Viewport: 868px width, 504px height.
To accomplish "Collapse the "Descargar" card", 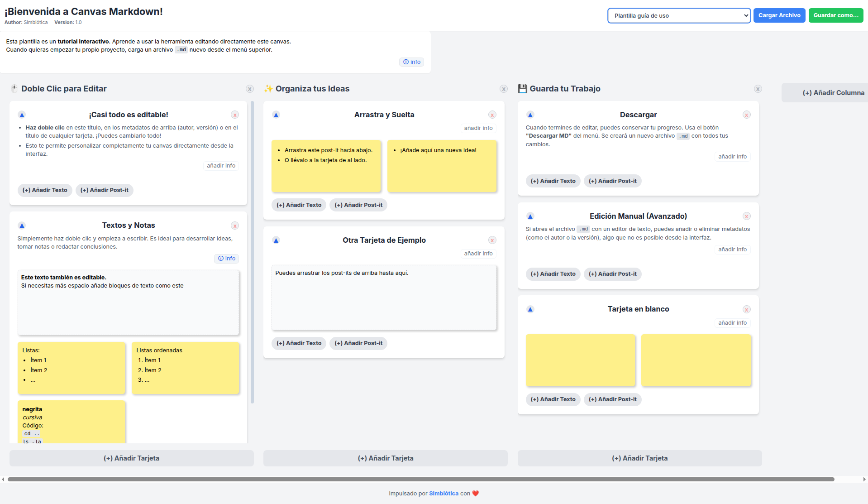I will 530,115.
